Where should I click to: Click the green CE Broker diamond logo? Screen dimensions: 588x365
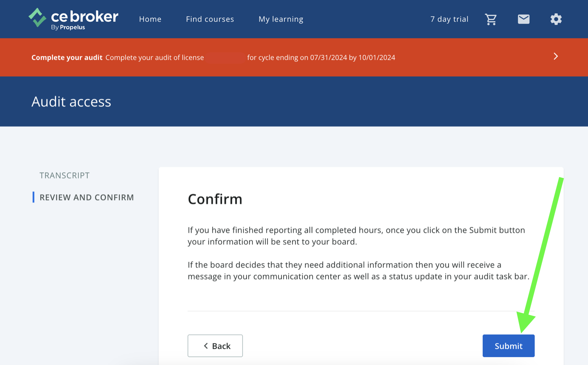coord(38,18)
